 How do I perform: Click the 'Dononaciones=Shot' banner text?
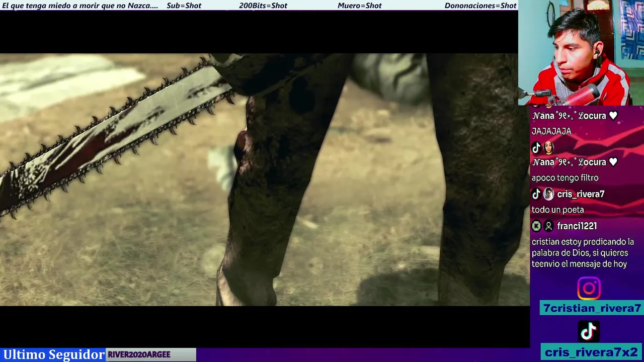tap(480, 6)
